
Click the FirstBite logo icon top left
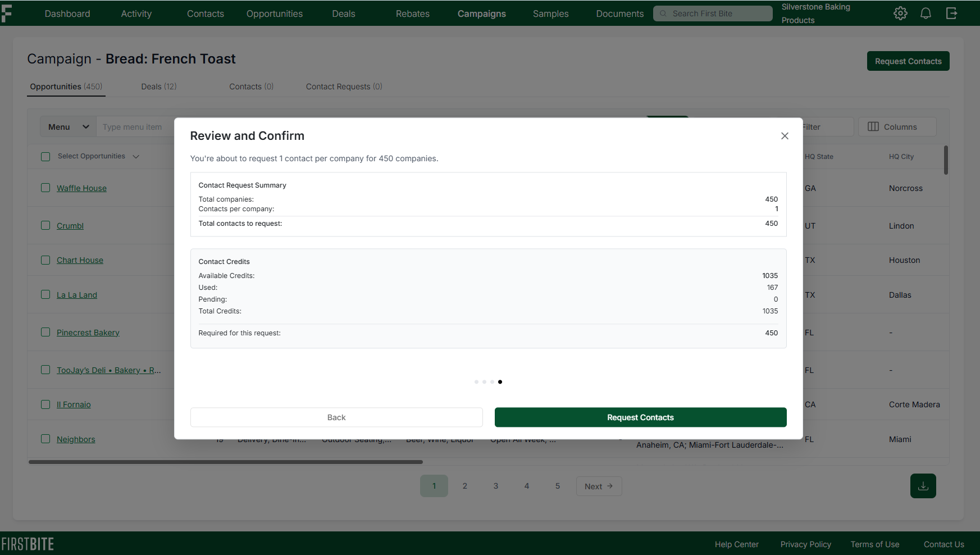pyautogui.click(x=6, y=13)
